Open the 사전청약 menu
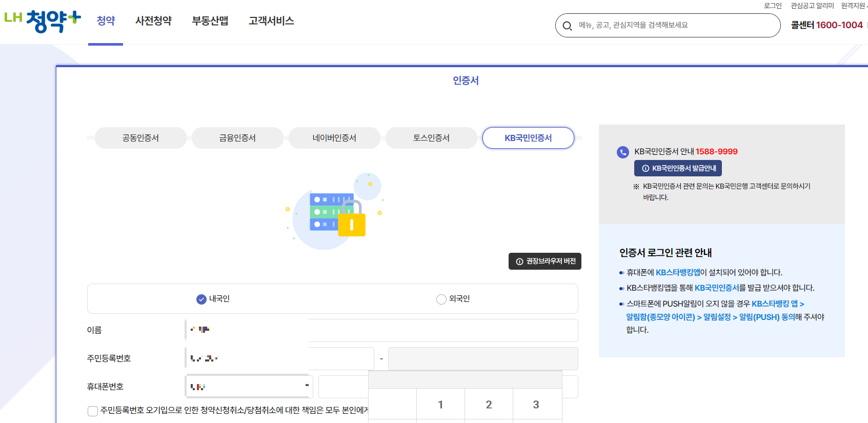This screenshot has height=423, width=868. (153, 21)
